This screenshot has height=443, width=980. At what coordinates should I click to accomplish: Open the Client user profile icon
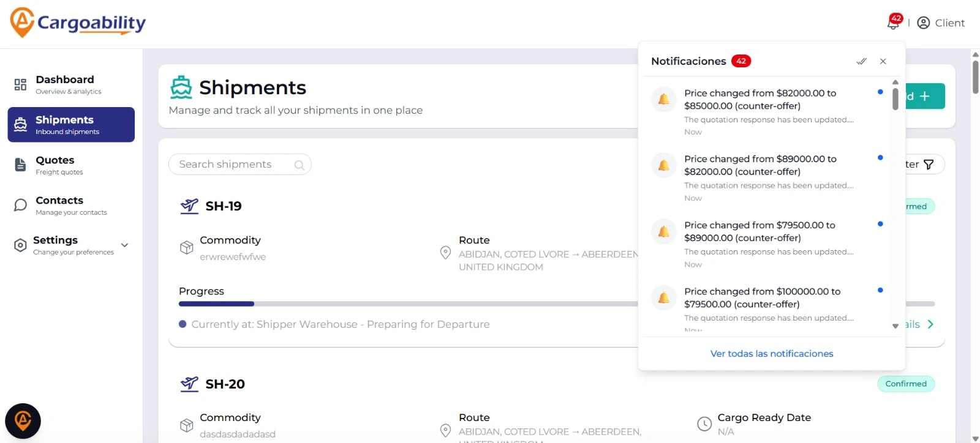tap(924, 23)
